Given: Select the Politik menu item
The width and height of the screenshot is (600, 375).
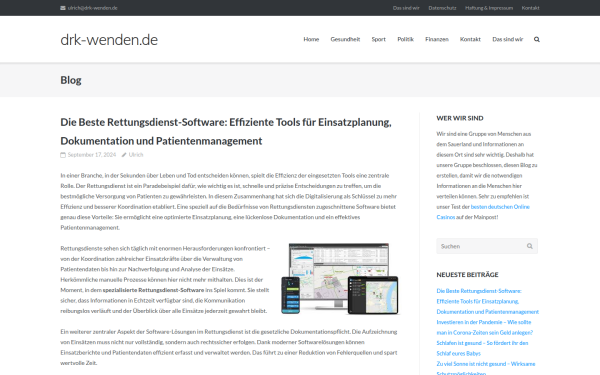Looking at the screenshot, I should 405,39.
